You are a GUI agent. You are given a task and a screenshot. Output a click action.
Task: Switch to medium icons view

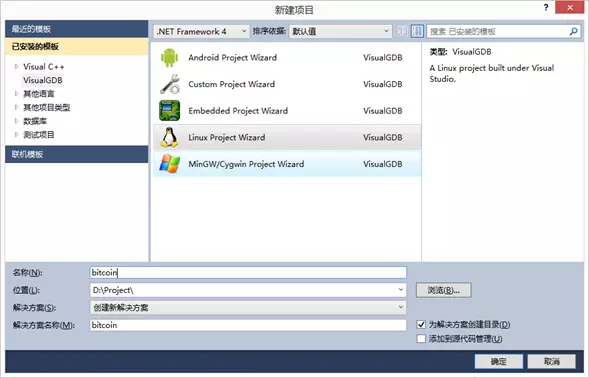pos(417,31)
